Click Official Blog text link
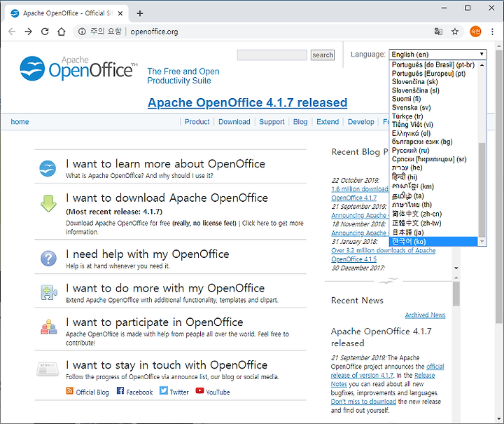Image resolution: width=504 pixels, height=424 pixels. pos(92,392)
